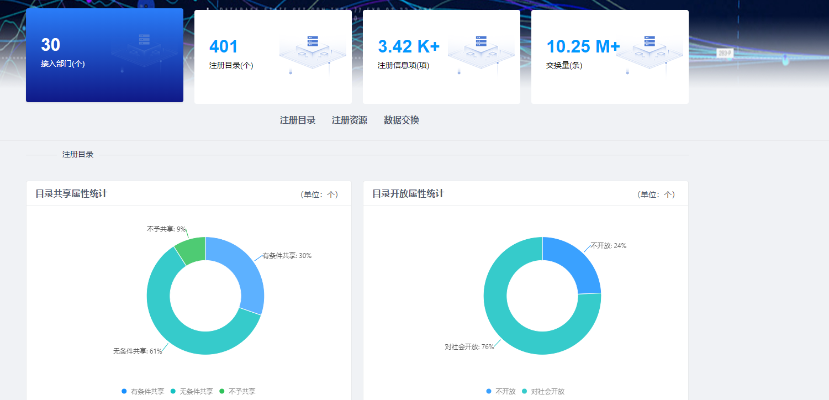829x400 pixels.
Task: Toggle 不予共享 legend item
Action: (x=238, y=391)
